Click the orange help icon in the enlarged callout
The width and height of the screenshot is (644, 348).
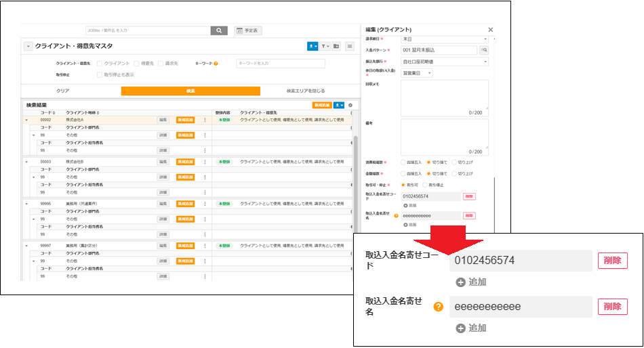click(438, 307)
